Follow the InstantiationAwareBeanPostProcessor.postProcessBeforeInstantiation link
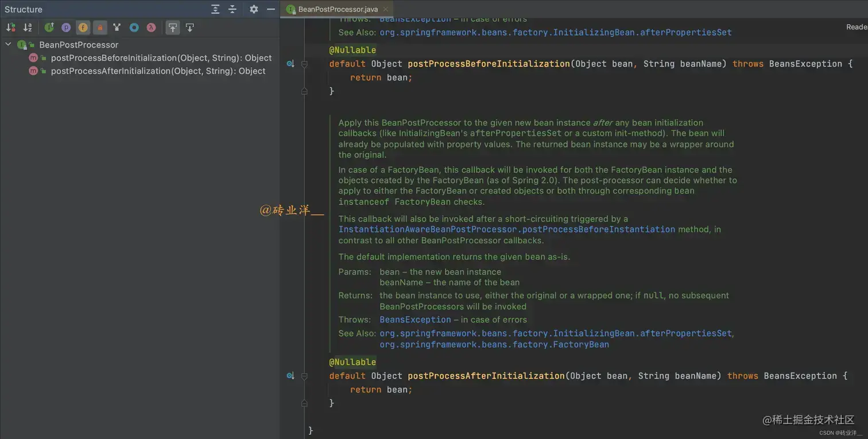This screenshot has width=868, height=439. 507,230
